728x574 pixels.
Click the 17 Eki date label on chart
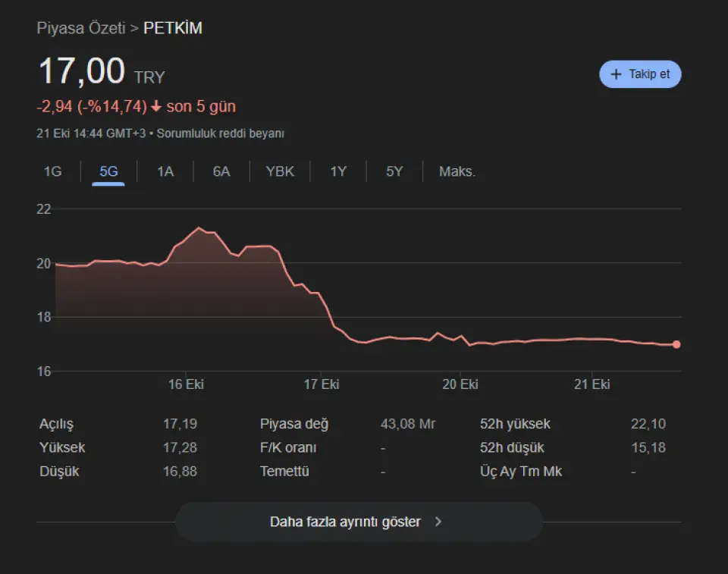pos(322,384)
